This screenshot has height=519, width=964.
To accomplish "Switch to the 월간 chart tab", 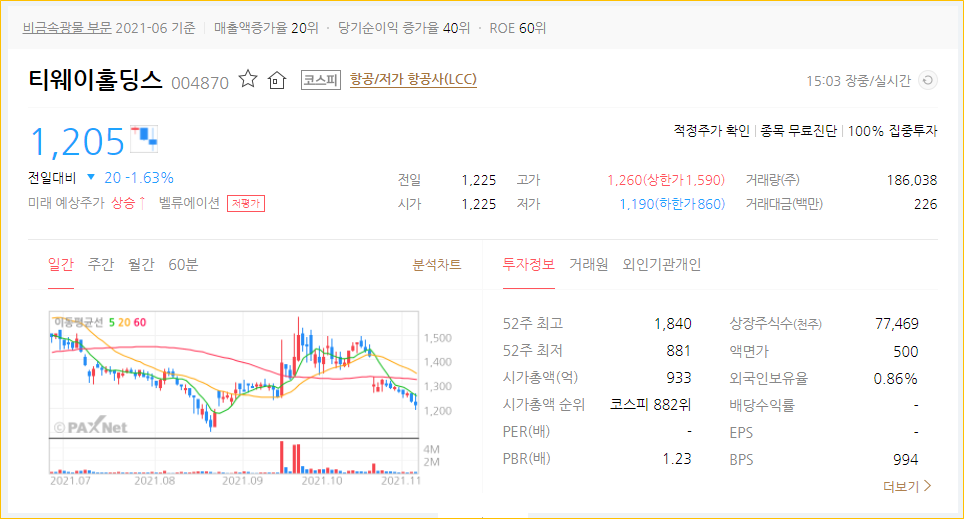I will tap(141, 265).
